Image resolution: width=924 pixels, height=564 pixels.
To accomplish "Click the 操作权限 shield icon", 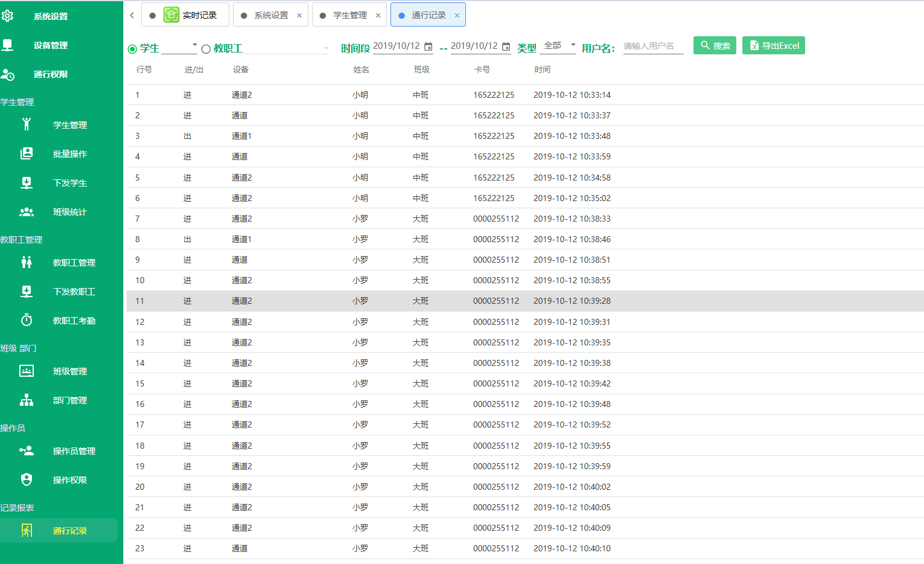I will click(27, 479).
